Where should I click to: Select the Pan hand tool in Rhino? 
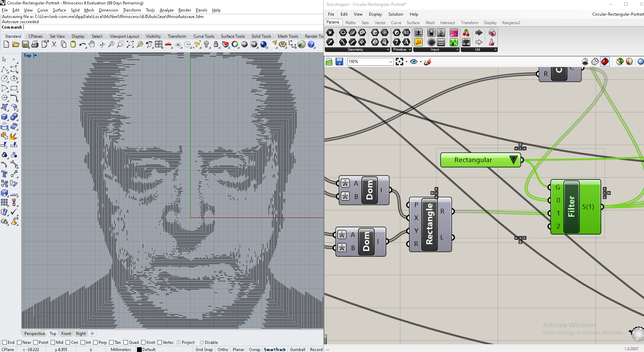pos(92,45)
